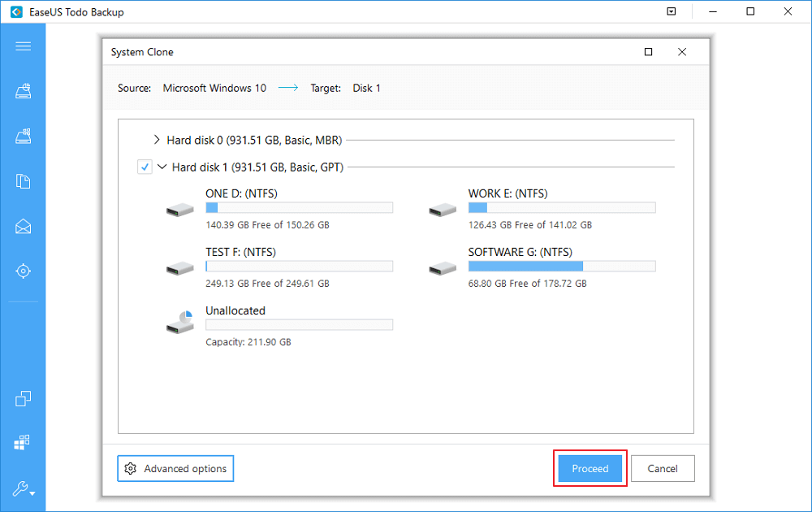The image size is (812, 512).
Task: Maximize the System Clone dialog
Action: [x=648, y=52]
